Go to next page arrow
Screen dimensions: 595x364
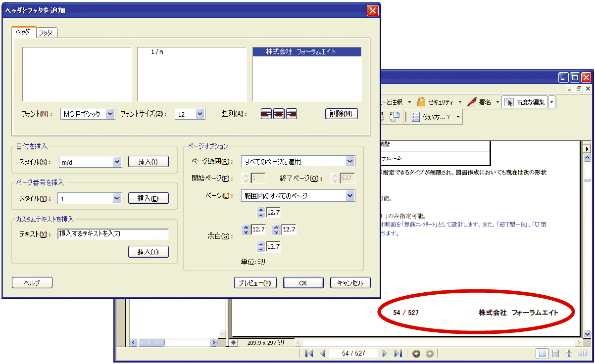coord(385,354)
